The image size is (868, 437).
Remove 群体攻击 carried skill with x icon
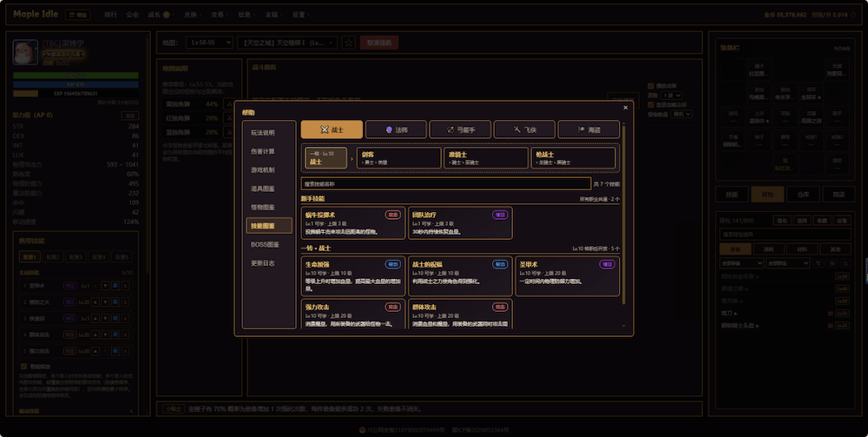[126, 334]
